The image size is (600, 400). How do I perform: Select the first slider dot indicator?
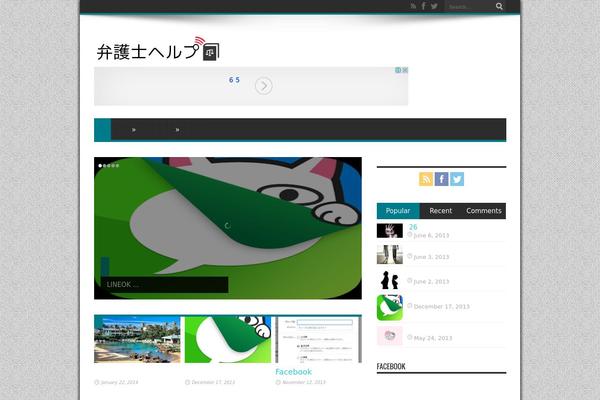(x=100, y=166)
